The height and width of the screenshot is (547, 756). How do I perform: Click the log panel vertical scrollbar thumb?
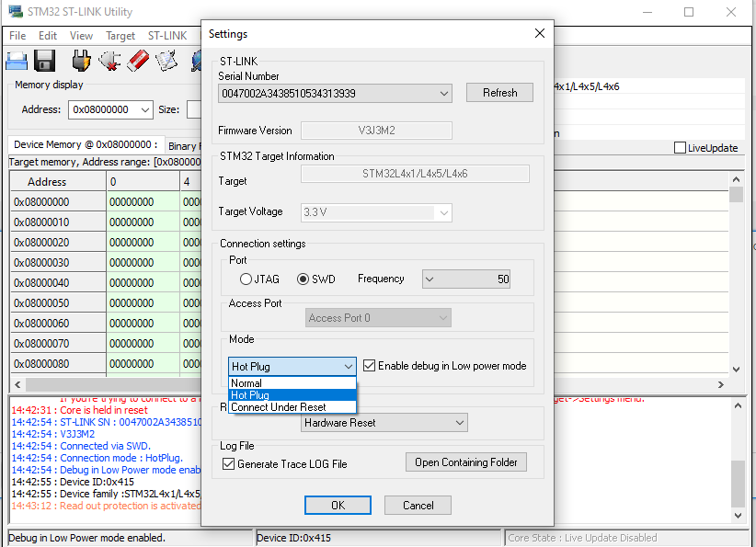point(738,484)
